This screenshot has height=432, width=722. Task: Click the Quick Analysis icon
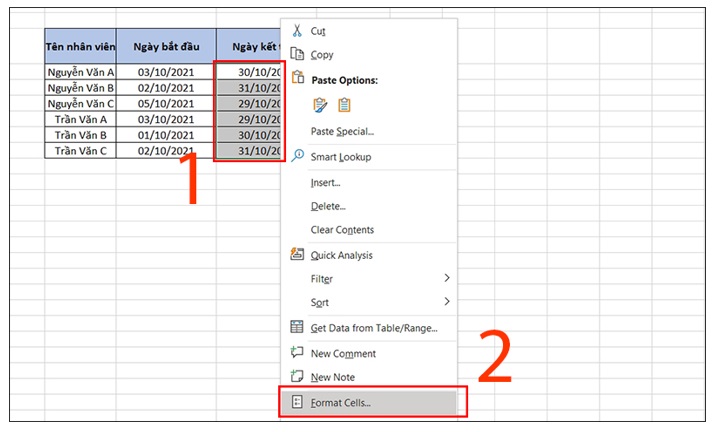click(x=297, y=255)
